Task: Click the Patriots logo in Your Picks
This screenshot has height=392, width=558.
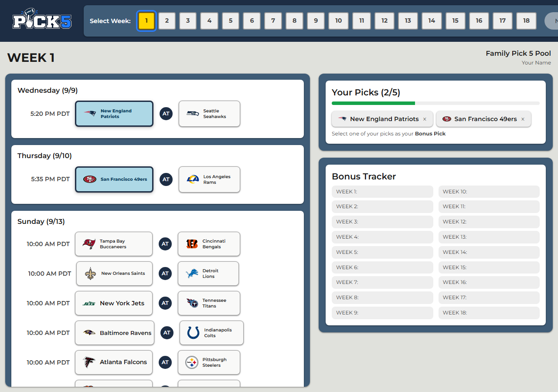Action: pyautogui.click(x=342, y=119)
